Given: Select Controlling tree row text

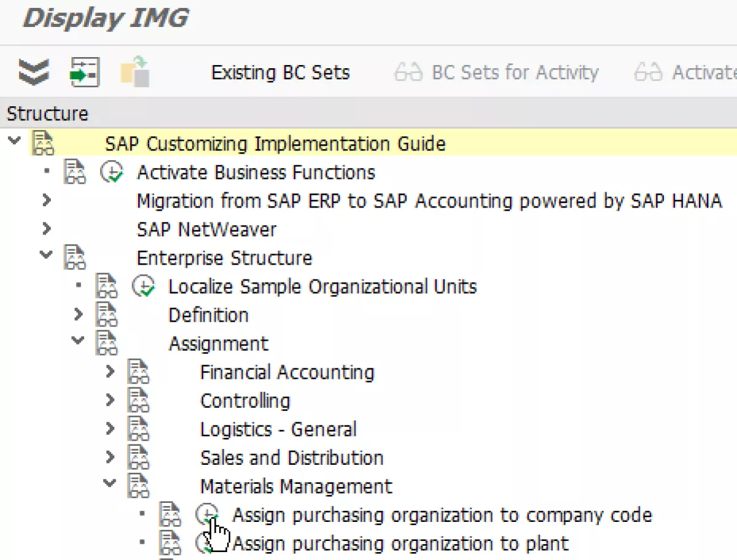Looking at the screenshot, I should pos(245,401).
